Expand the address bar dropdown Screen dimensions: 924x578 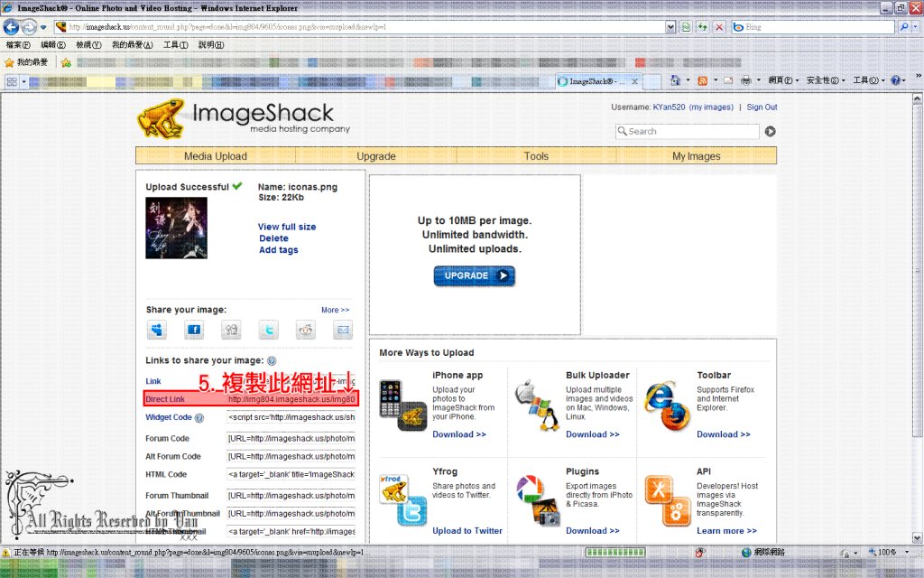(x=670, y=27)
